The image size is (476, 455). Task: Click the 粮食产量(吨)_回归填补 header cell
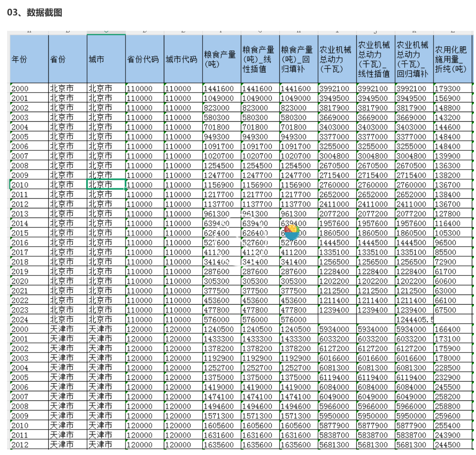299,59
